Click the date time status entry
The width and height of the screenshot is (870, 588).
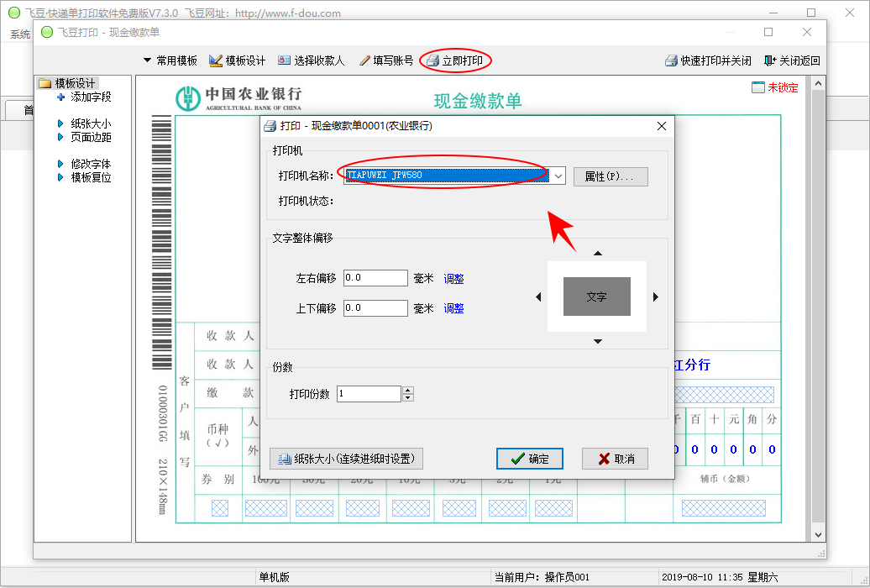(720, 577)
